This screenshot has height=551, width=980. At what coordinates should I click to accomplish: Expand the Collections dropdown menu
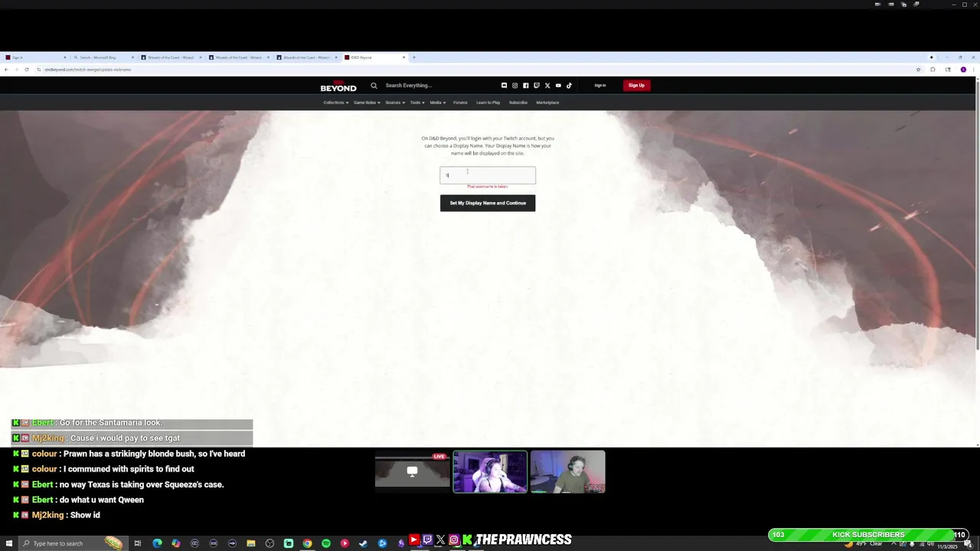coord(335,103)
